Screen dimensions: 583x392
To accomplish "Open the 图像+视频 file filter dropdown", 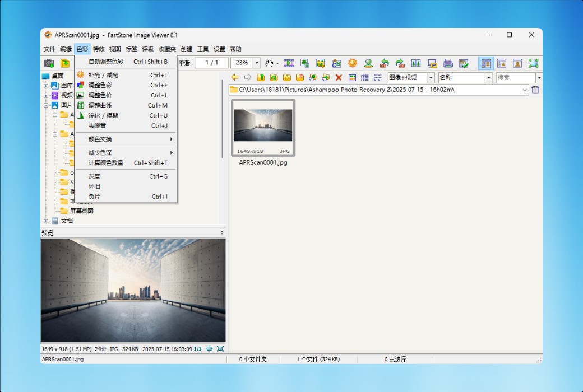I will (431, 78).
